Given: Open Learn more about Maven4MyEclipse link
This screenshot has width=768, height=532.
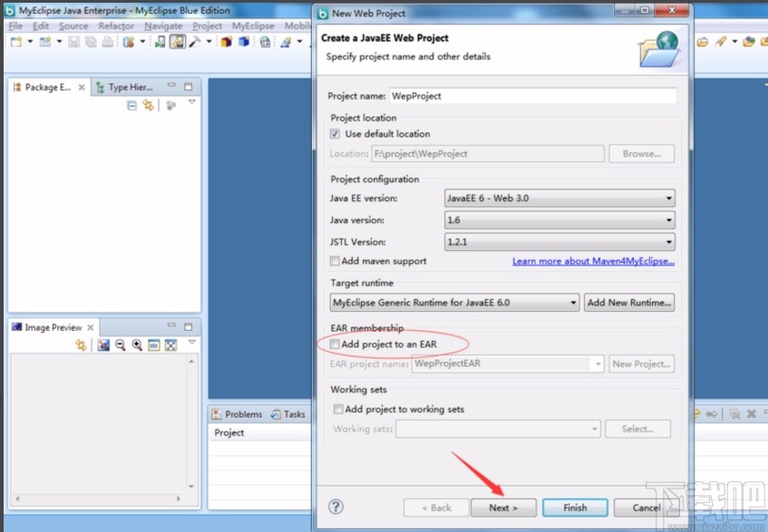Looking at the screenshot, I should pos(593,261).
